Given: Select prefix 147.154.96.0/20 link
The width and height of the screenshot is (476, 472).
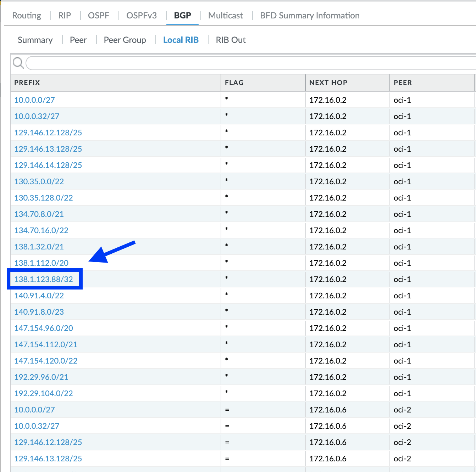Looking at the screenshot, I should click(44, 328).
